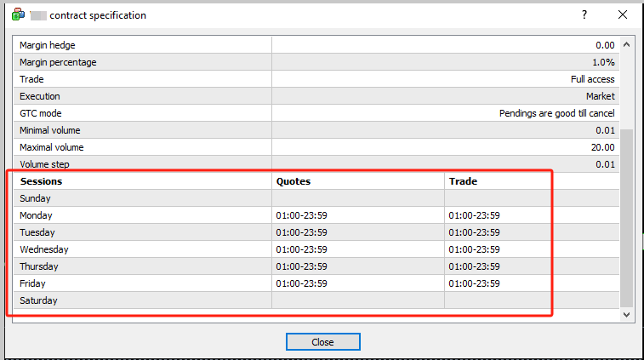Click the question mark help button
644x360 pixels.
click(584, 15)
